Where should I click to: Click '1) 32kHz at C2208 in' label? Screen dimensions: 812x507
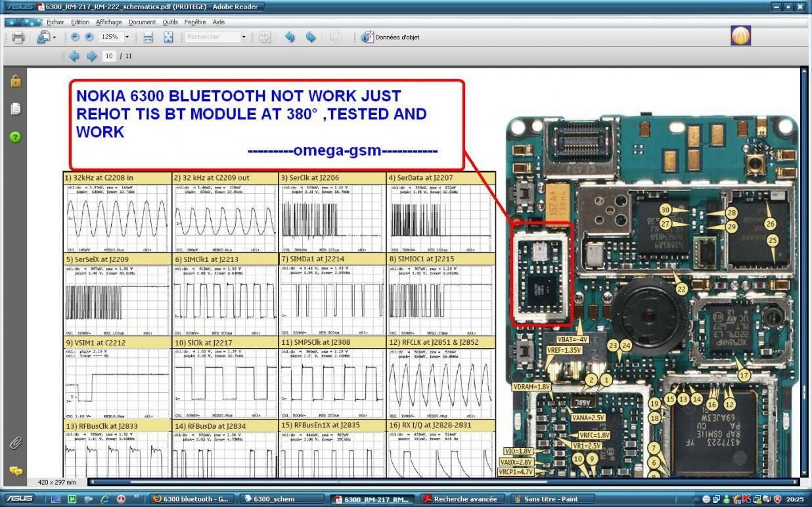tap(98, 178)
